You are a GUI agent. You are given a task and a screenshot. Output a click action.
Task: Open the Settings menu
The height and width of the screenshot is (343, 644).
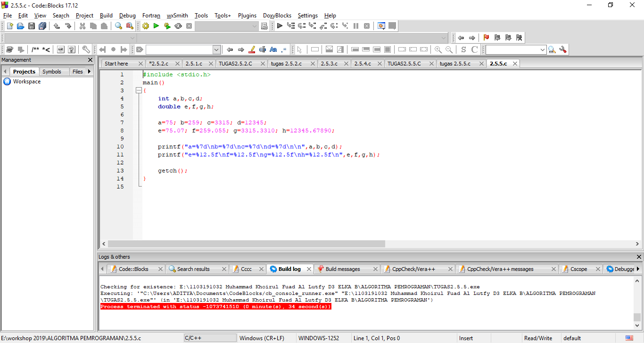click(x=307, y=16)
